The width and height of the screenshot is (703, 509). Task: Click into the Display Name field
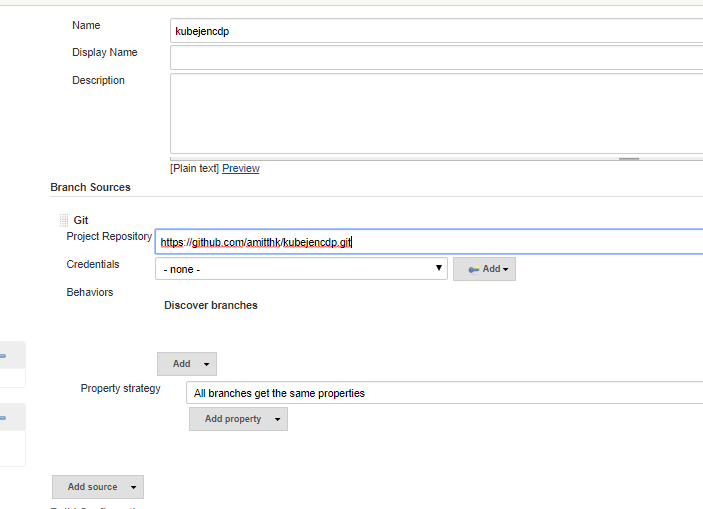436,58
